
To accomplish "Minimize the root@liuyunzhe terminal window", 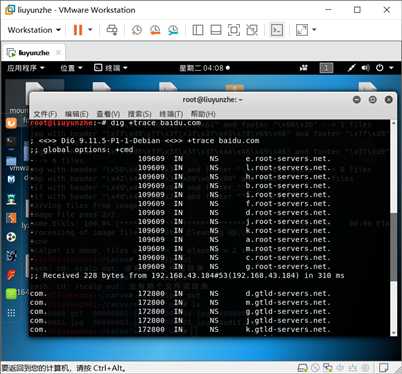I will point(357,100).
